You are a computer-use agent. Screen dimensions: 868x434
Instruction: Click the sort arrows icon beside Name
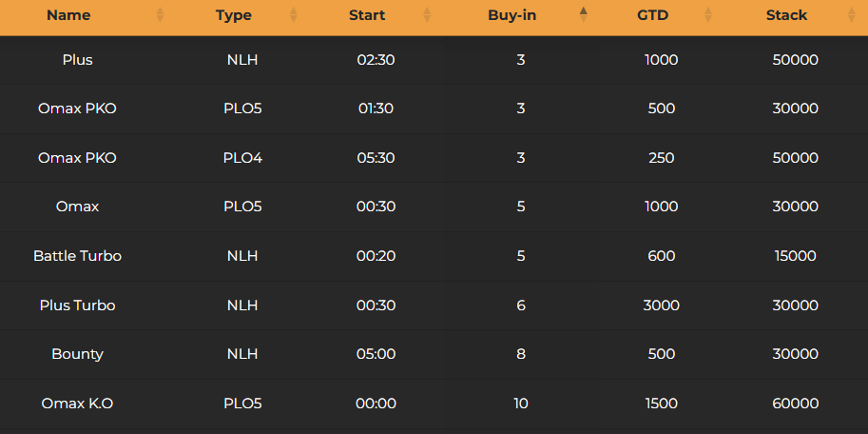tap(160, 15)
